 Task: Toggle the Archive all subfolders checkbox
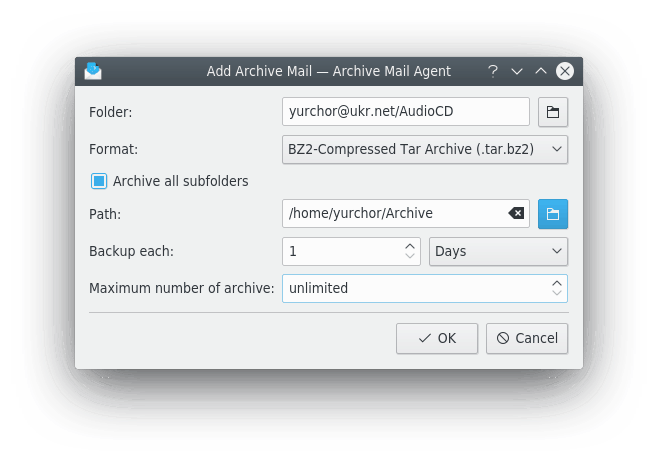99,181
